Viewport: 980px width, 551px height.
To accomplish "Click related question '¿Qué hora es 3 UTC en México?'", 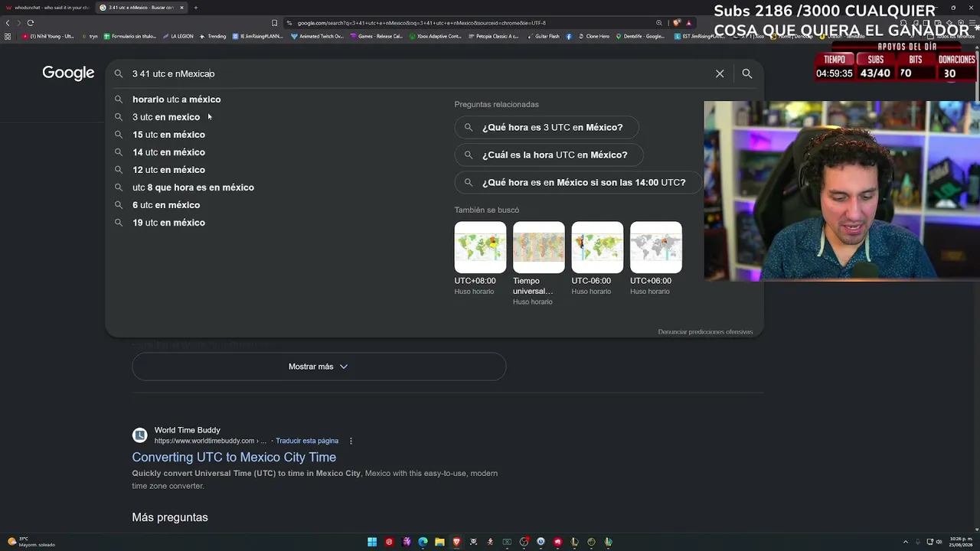I will click(x=547, y=127).
